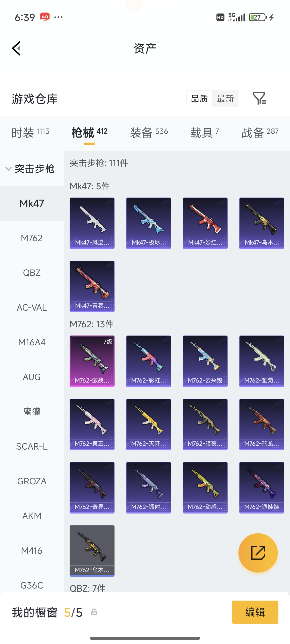Switch to the 战备 tab
The image size is (290, 644).
click(x=260, y=132)
